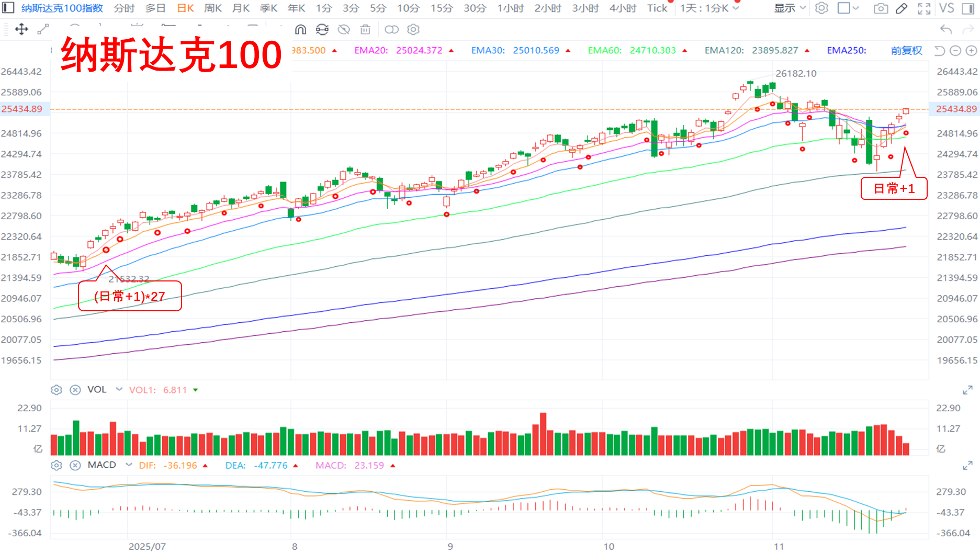The image size is (980, 553).
Task: Open fullscreen chart mode
Action: tap(924, 8)
